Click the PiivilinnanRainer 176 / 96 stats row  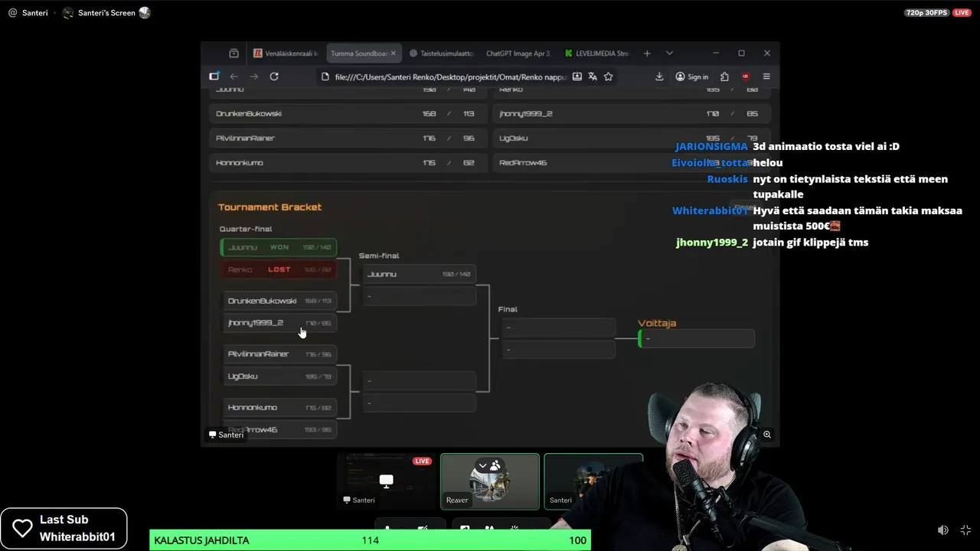[348, 138]
